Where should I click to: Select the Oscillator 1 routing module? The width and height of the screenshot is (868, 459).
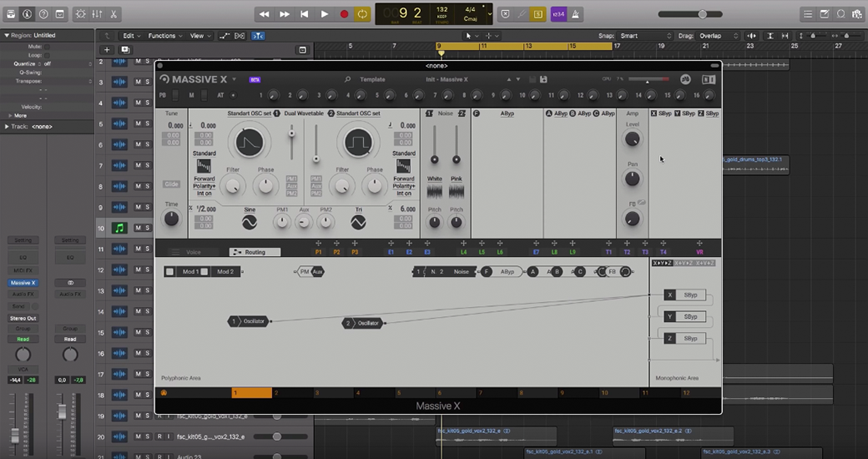point(248,321)
